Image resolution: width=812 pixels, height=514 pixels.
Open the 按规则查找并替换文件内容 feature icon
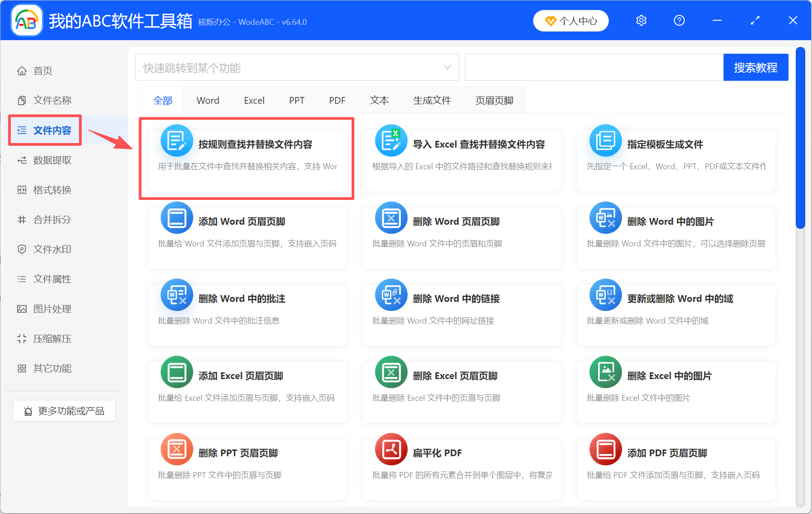point(176,140)
